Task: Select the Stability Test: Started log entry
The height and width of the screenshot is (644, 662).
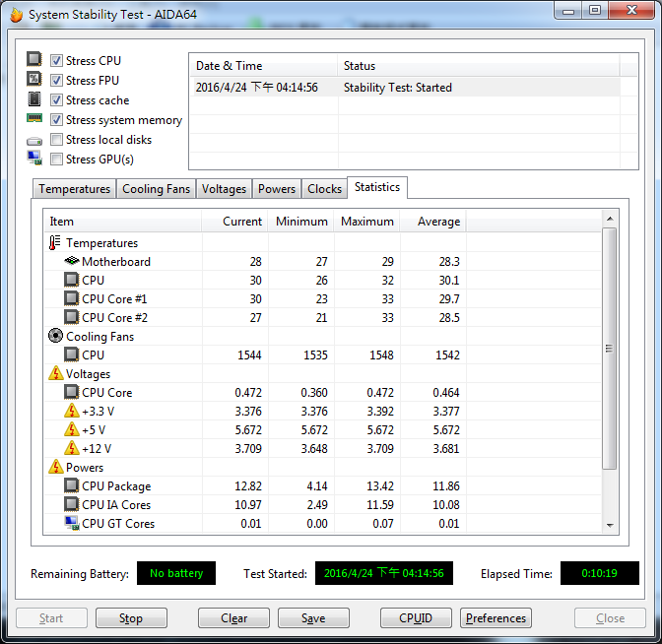Action: pos(398,88)
